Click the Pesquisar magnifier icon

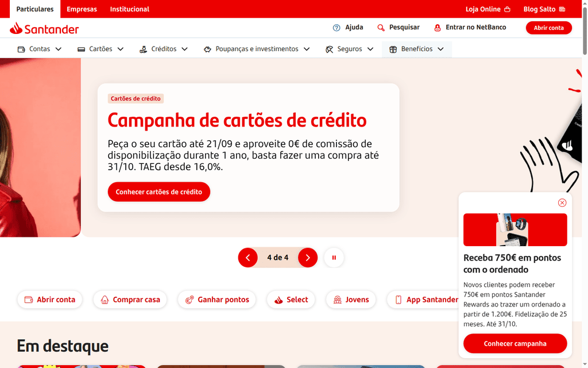click(x=381, y=28)
